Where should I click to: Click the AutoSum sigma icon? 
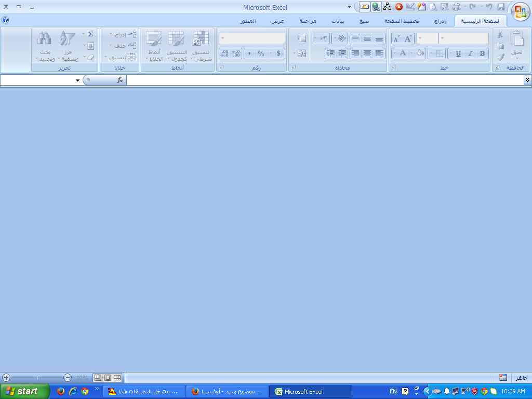(x=90, y=34)
